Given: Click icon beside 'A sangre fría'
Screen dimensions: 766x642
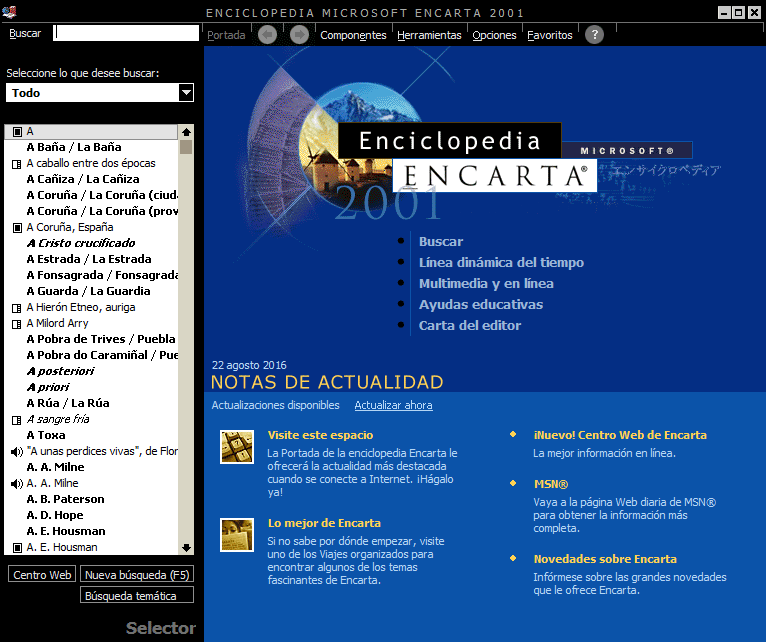Looking at the screenshot, I should click(17, 420).
